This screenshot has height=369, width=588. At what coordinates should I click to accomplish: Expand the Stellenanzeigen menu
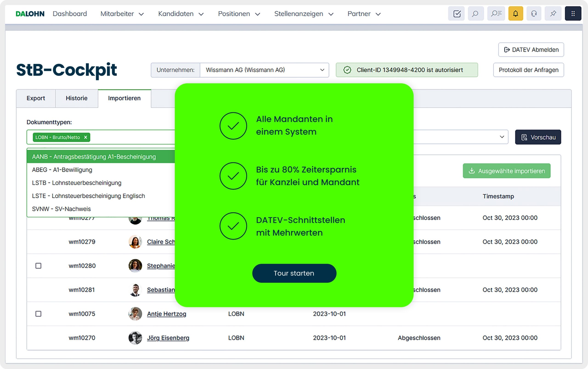point(303,14)
